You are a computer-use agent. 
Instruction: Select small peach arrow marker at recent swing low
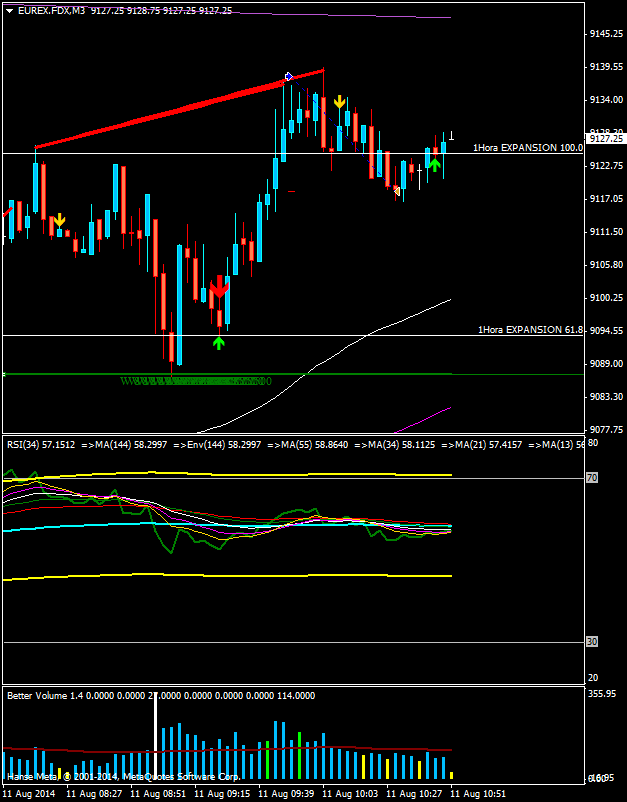(x=397, y=190)
